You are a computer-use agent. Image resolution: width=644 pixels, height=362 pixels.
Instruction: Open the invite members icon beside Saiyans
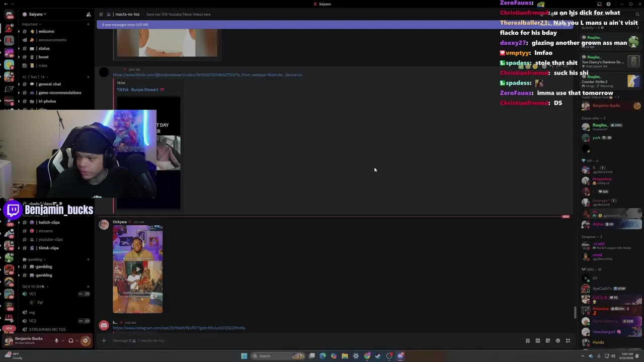[x=89, y=15]
